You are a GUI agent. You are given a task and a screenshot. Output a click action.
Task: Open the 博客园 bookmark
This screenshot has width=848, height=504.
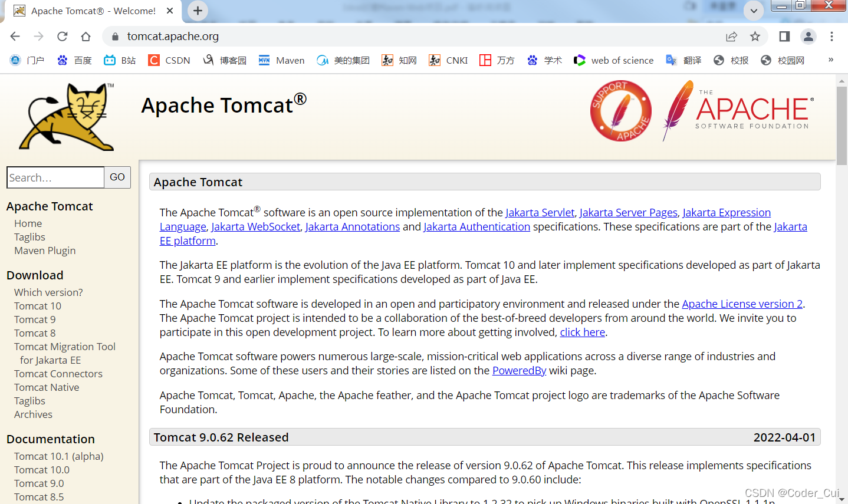(225, 60)
